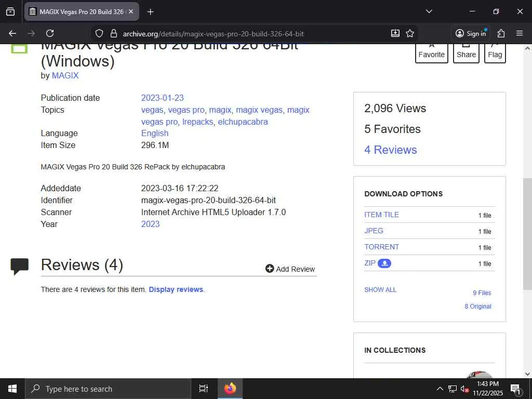Click the 296.1M item size value
532x399 pixels.
(155, 145)
